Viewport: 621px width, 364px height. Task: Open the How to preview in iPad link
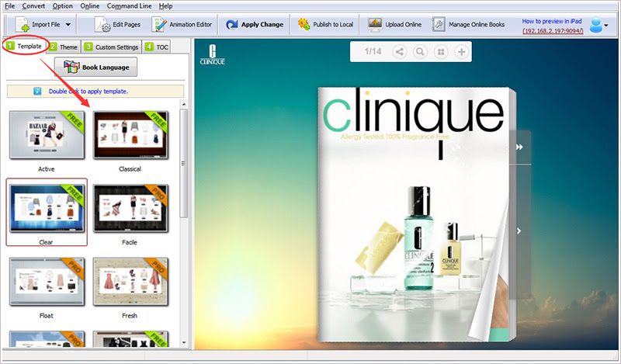click(x=552, y=22)
